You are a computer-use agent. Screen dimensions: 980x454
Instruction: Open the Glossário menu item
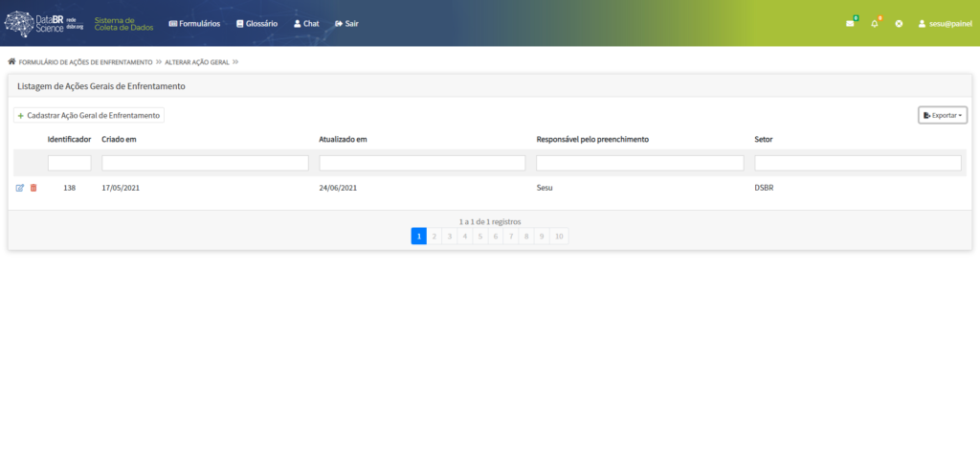pyautogui.click(x=256, y=23)
